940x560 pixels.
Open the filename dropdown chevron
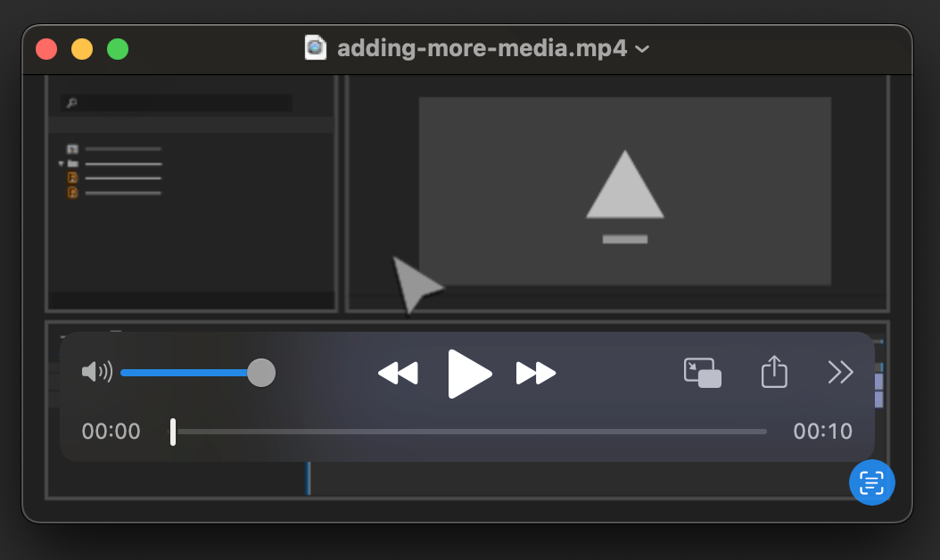(x=642, y=51)
